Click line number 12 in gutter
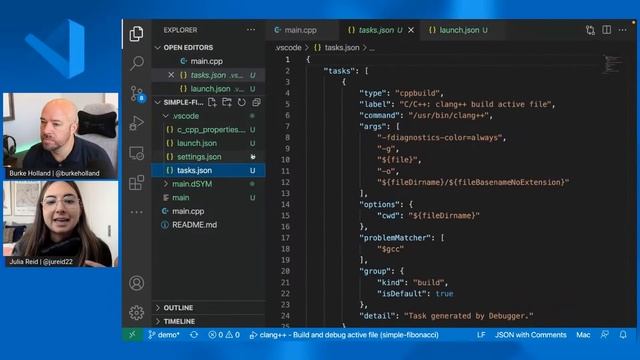 285,182
